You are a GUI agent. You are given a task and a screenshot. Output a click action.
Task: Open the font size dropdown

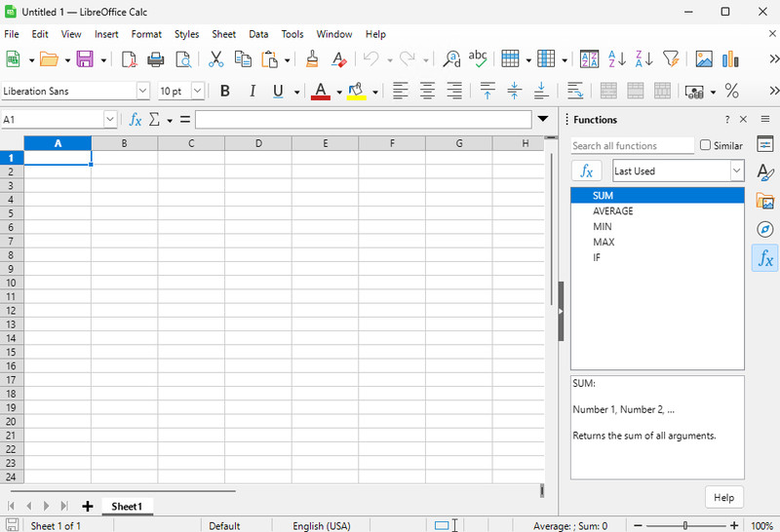click(198, 91)
